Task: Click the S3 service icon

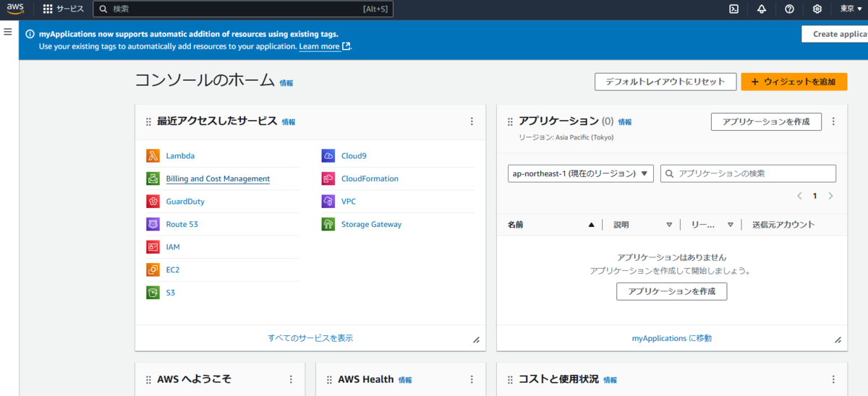Action: [153, 293]
